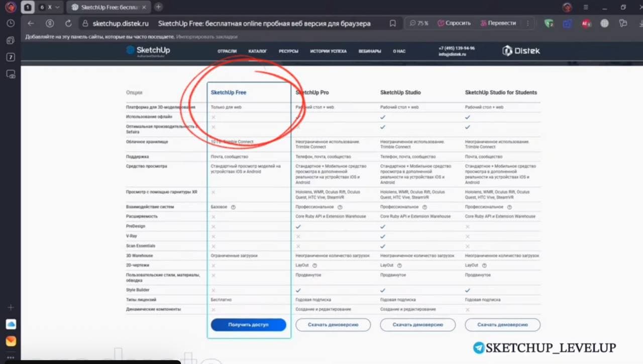Image resolution: width=643 pixels, height=364 pixels.
Task: Click the 3D Warehouse row label
Action: (x=140, y=256)
